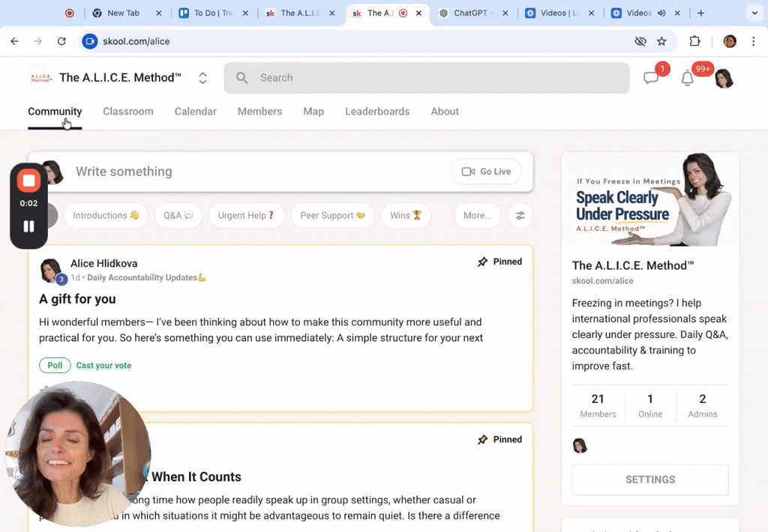
Task: Open the Members tab
Action: click(259, 112)
